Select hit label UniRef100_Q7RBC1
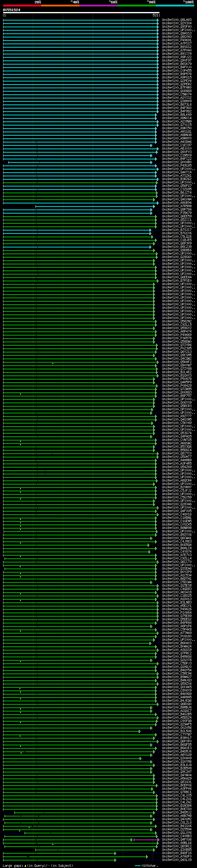 coord(177,793)
